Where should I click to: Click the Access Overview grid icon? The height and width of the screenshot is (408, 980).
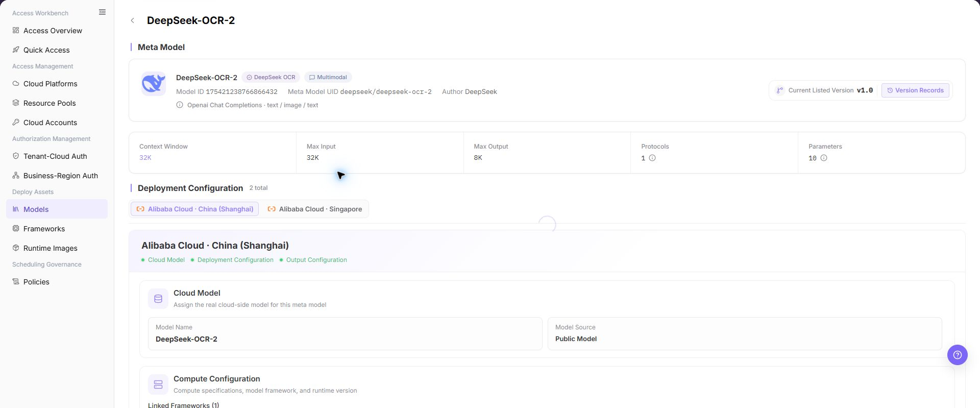(x=16, y=30)
